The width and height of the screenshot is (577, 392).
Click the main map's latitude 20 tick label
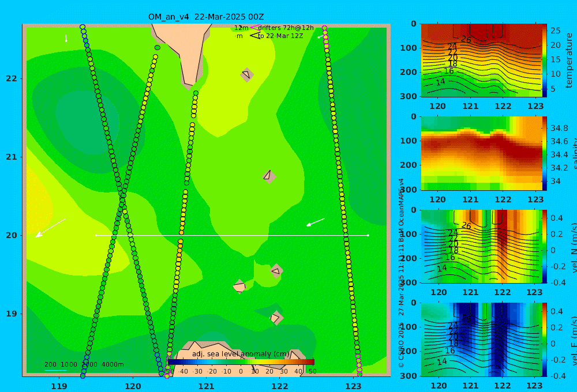(x=12, y=235)
